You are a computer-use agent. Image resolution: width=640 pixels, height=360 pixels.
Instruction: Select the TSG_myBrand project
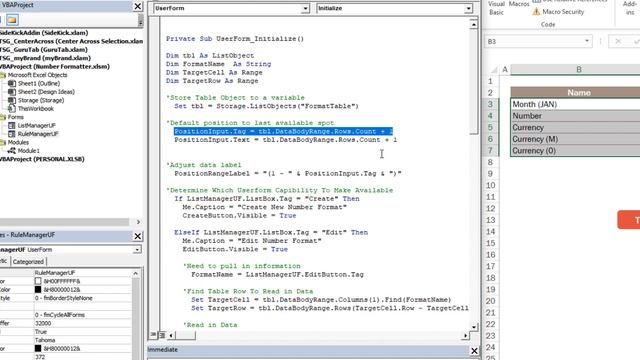(45, 58)
